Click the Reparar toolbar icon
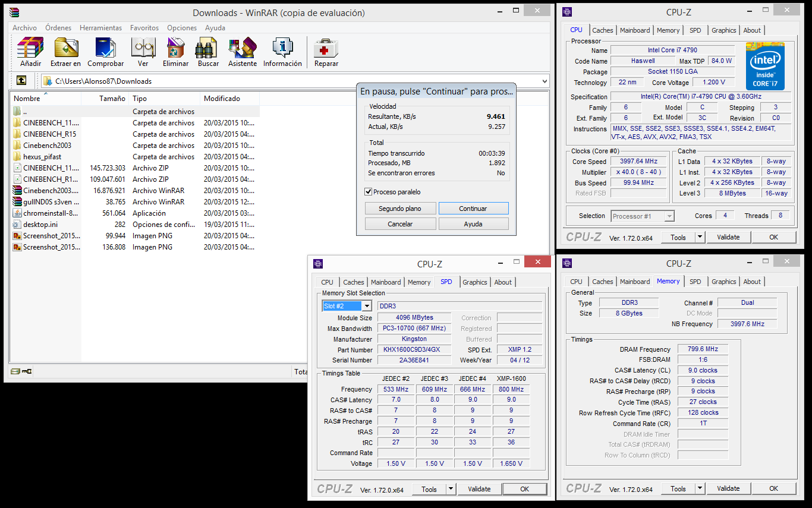Viewport: 812px width, 508px height. (x=326, y=48)
